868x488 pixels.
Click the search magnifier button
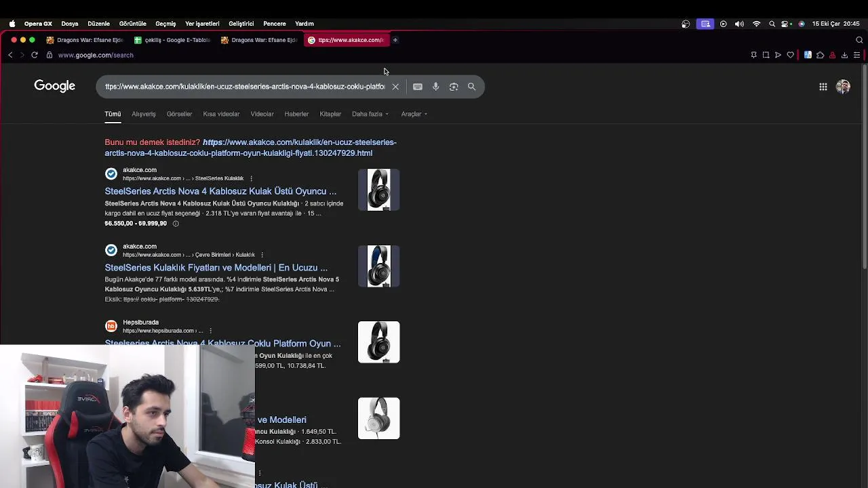[471, 87]
